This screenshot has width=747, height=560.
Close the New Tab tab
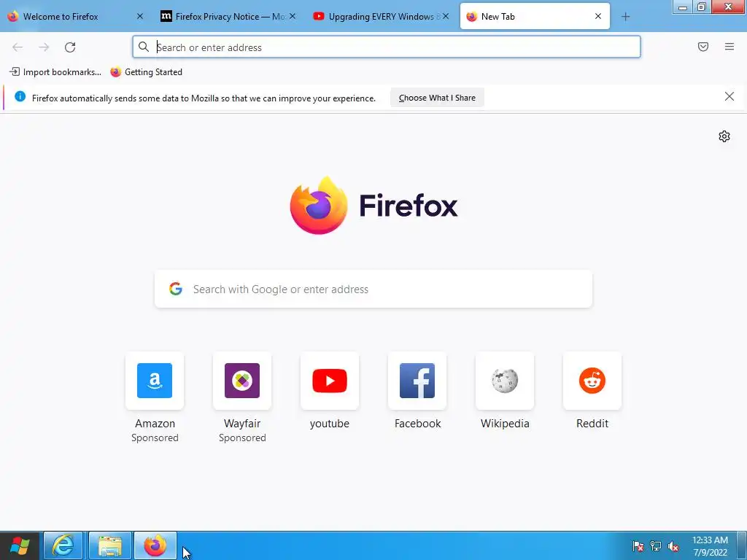pyautogui.click(x=598, y=16)
